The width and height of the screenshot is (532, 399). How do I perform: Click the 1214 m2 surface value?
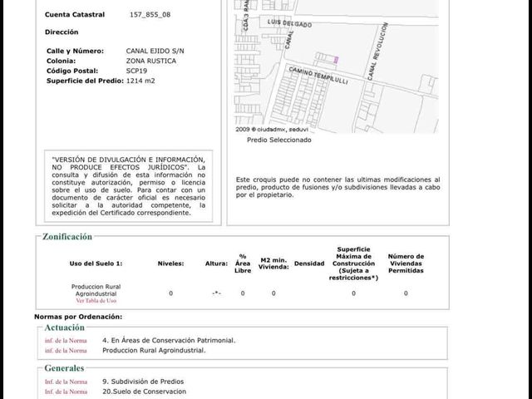pyautogui.click(x=140, y=81)
